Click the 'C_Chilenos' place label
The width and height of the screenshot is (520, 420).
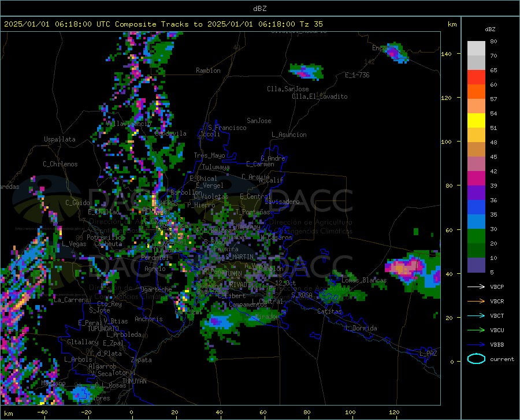coord(60,164)
